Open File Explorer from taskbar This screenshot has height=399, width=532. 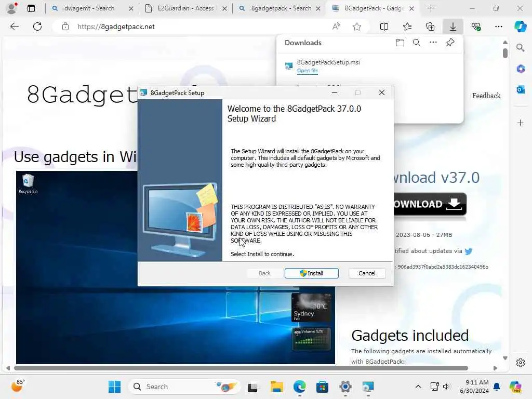pos(276,387)
